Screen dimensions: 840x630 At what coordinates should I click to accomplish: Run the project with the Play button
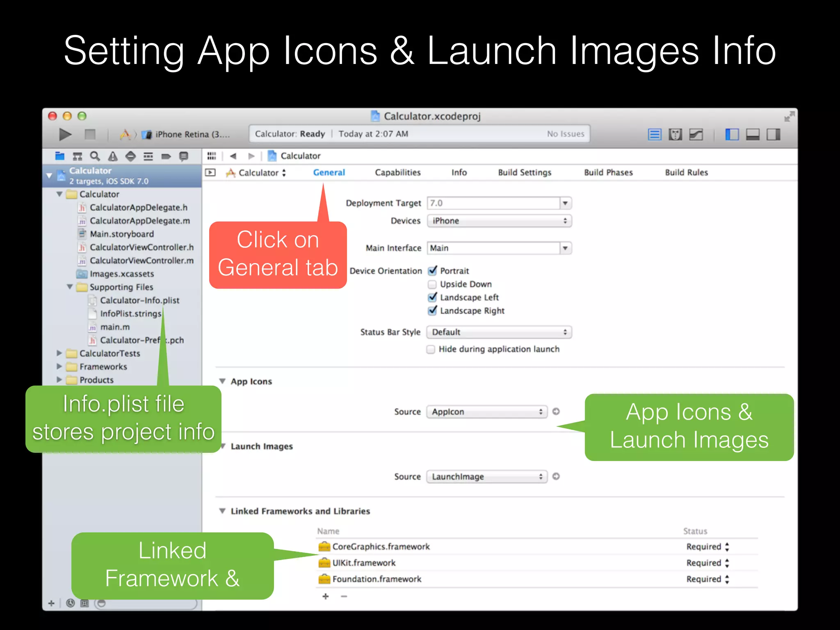tap(65, 134)
